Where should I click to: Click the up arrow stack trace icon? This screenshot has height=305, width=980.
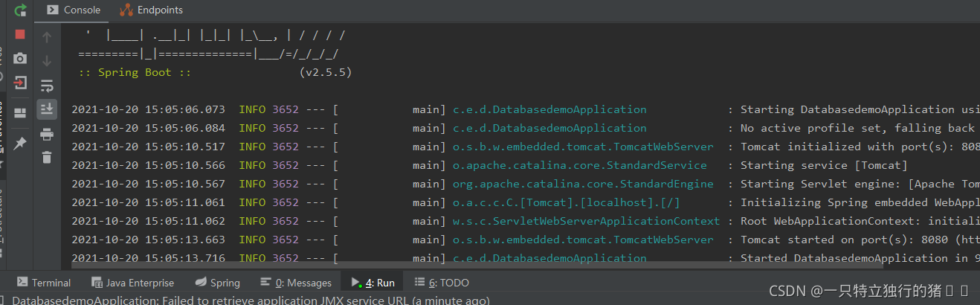click(x=47, y=37)
